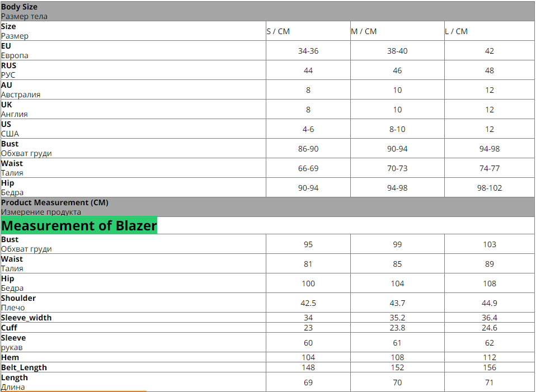Image resolution: width=536 pixels, height=392 pixels.
Task: Select the RUS size '44' cell
Action: 308,70
